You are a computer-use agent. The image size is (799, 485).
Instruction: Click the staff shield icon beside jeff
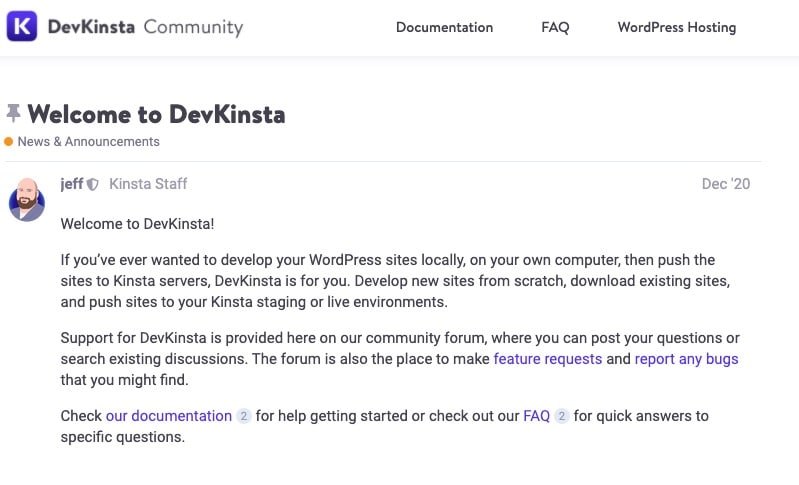(92, 184)
